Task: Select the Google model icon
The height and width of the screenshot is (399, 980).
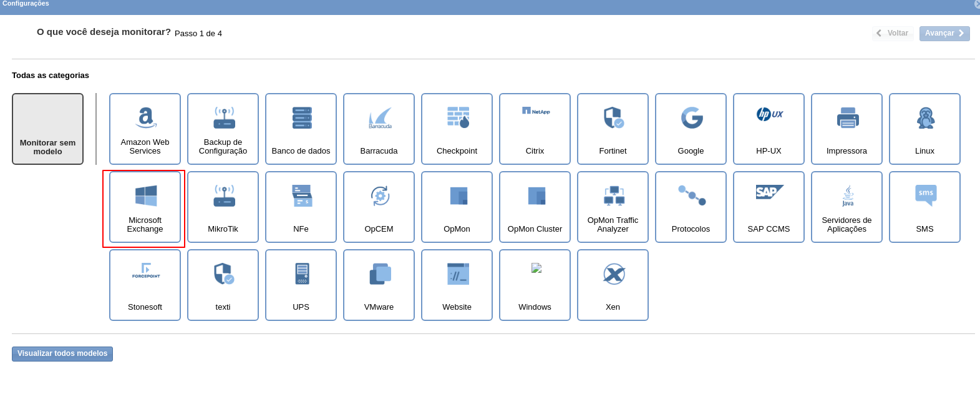Action: 691,117
